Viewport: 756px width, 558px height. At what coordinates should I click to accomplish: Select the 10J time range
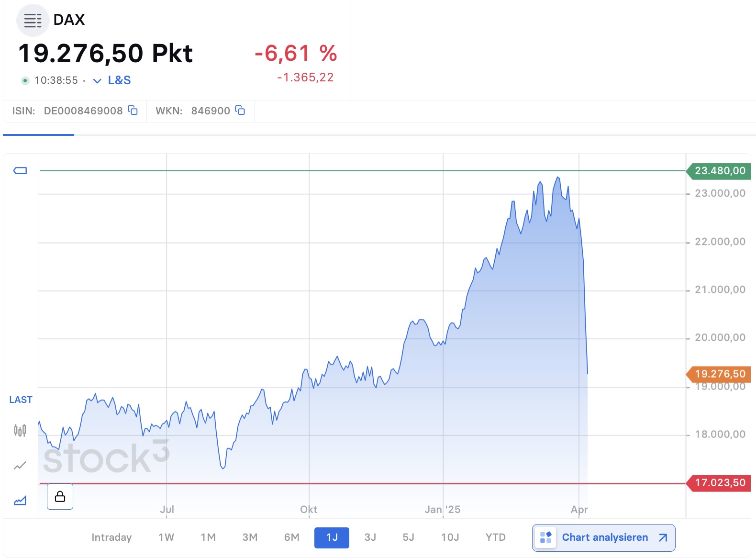(x=450, y=537)
